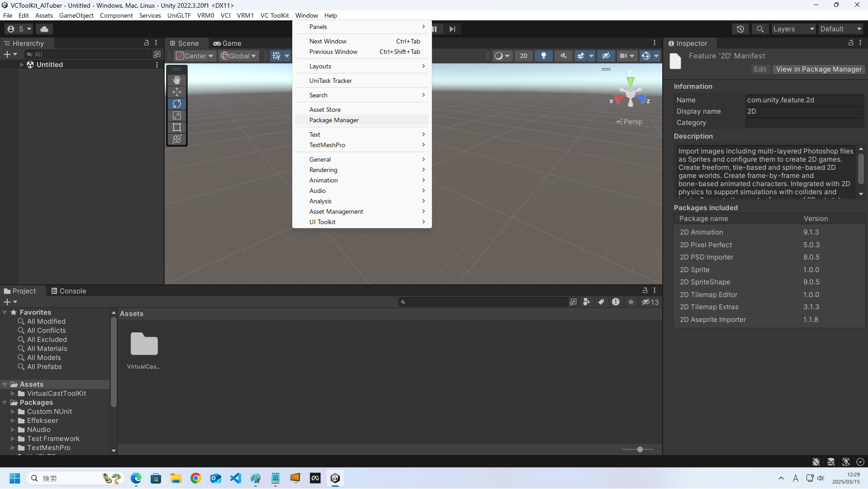The image size is (868, 489).
Task: Select the Rect tool
Action: [177, 127]
